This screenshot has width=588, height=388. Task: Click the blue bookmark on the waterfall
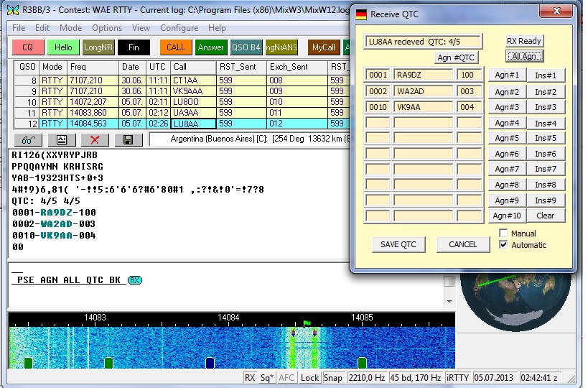210,363
